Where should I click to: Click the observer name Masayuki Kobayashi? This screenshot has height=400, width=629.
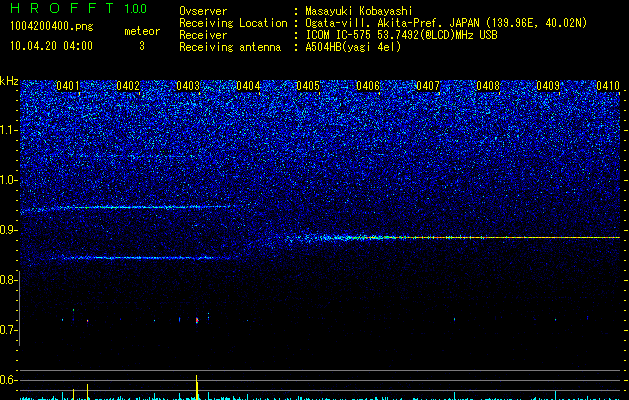359,11
